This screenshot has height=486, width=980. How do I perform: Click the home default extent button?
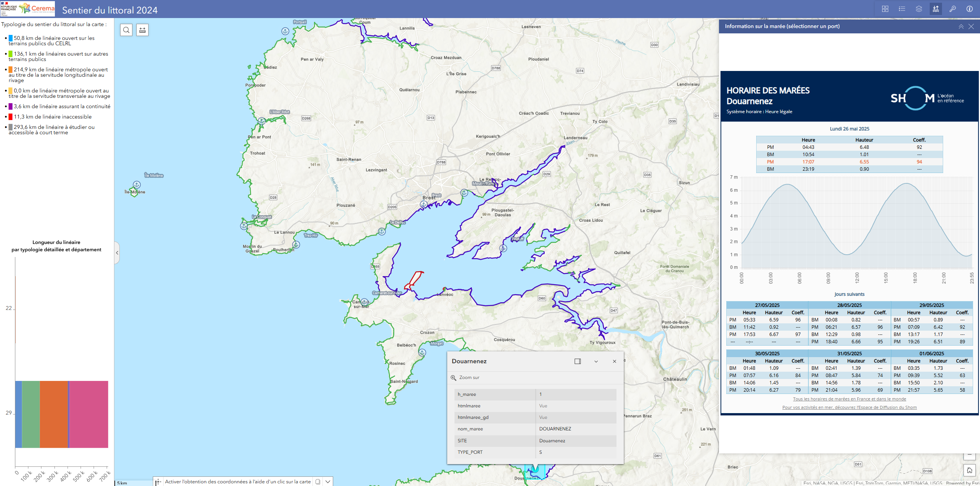coord(970,470)
